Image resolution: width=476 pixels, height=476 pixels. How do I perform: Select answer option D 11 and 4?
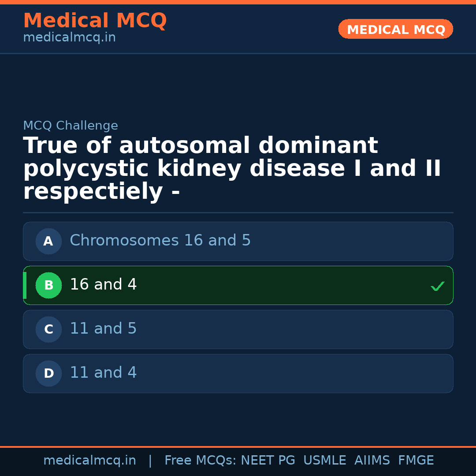click(x=238, y=373)
